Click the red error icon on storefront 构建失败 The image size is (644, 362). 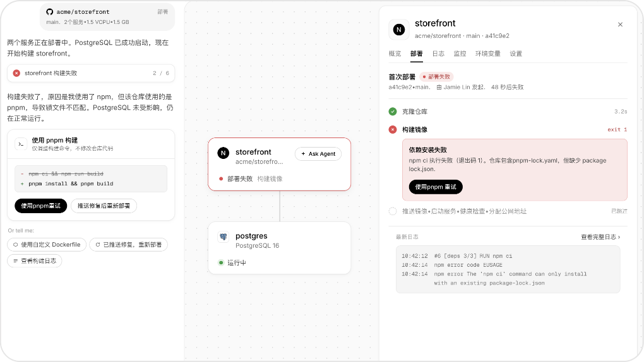pyautogui.click(x=16, y=73)
